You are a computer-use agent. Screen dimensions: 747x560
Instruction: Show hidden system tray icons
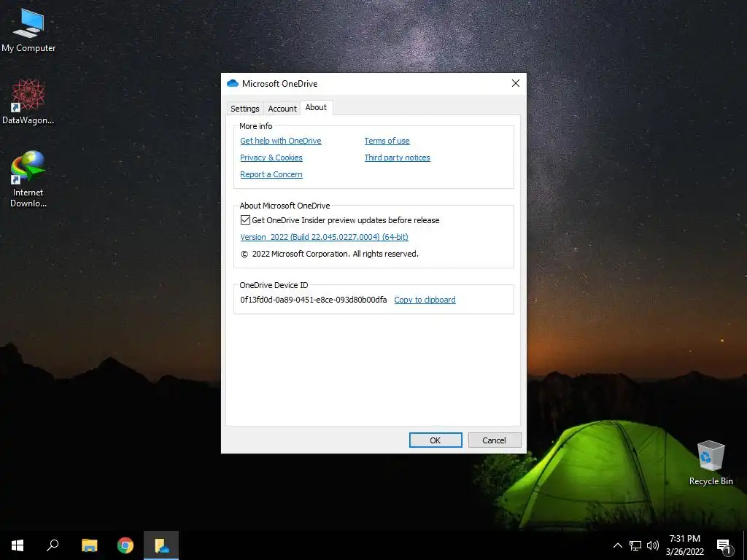click(617, 545)
